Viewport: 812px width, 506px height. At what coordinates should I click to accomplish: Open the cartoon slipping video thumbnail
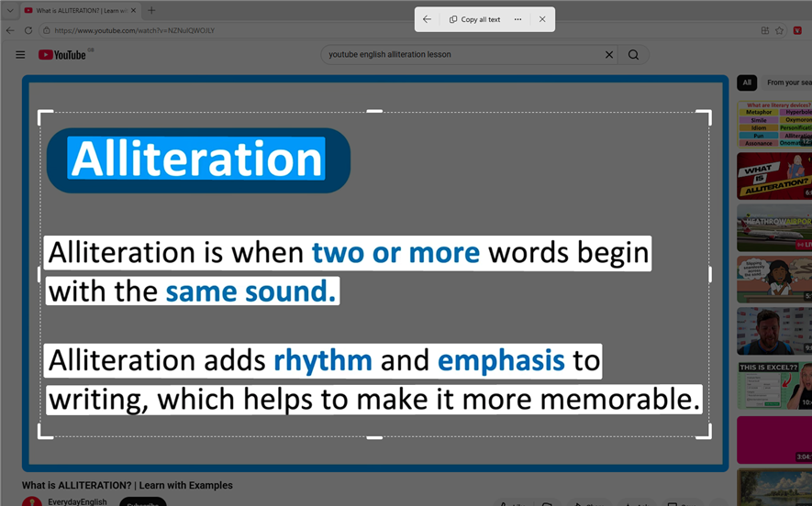click(x=774, y=280)
